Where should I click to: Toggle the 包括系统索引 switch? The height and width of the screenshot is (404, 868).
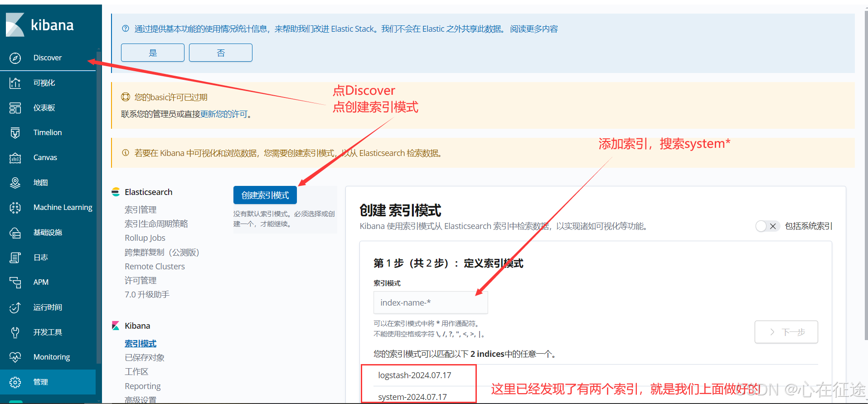pos(767,226)
